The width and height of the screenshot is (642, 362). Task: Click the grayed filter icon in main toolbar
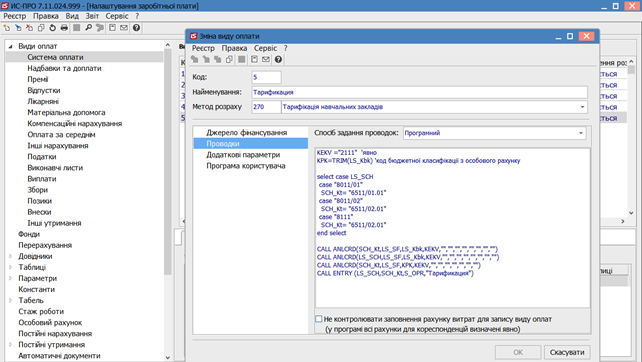[x=100, y=28]
